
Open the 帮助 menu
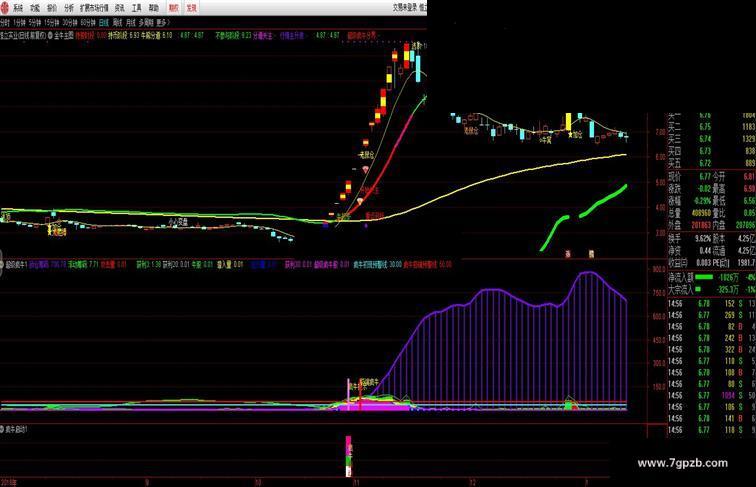pyautogui.click(x=153, y=8)
